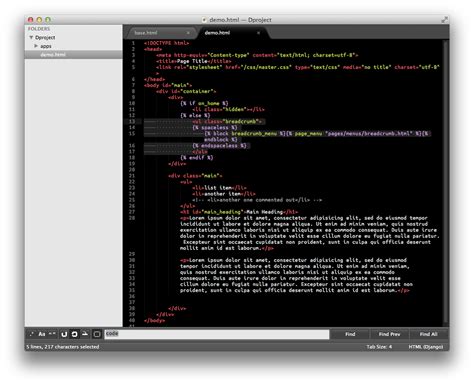474x385 pixels.
Task: Click the 'Page Title' text in the title tag
Action: pyautogui.click(x=192, y=61)
